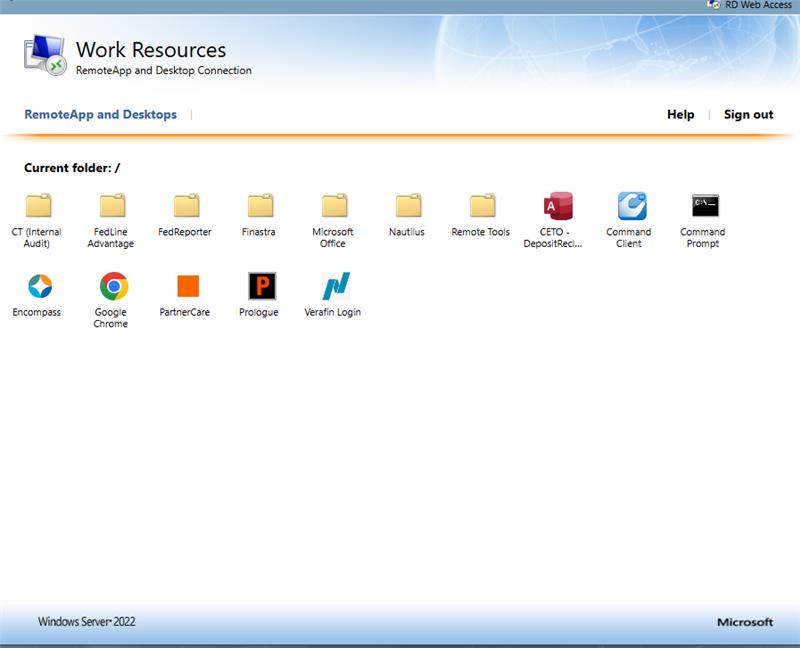This screenshot has height=648, width=800.
Task: Open the Remote Tools folder
Action: pos(482,205)
